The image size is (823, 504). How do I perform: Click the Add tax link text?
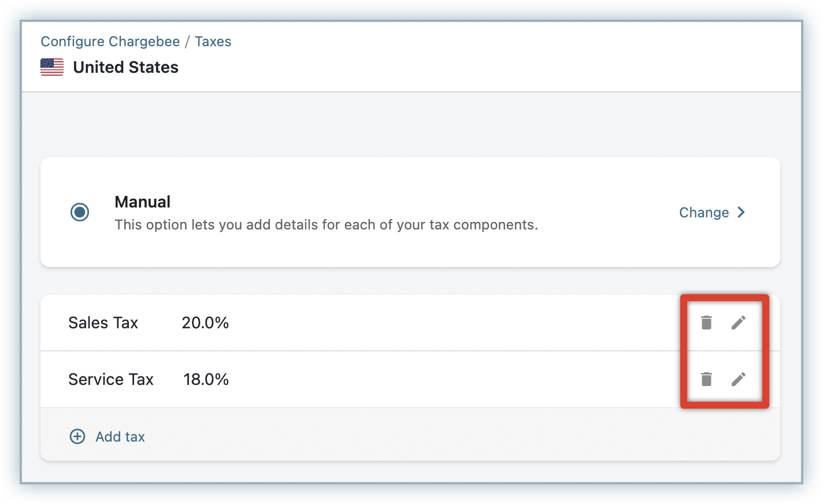tap(120, 436)
